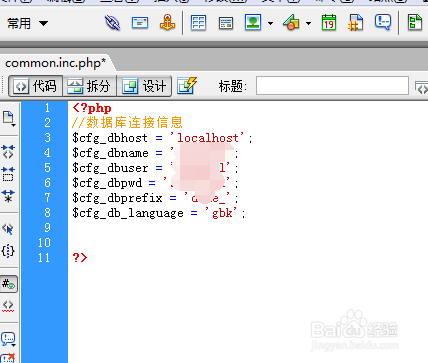Collapse the full tag from the coding toolbar

(x=8, y=152)
